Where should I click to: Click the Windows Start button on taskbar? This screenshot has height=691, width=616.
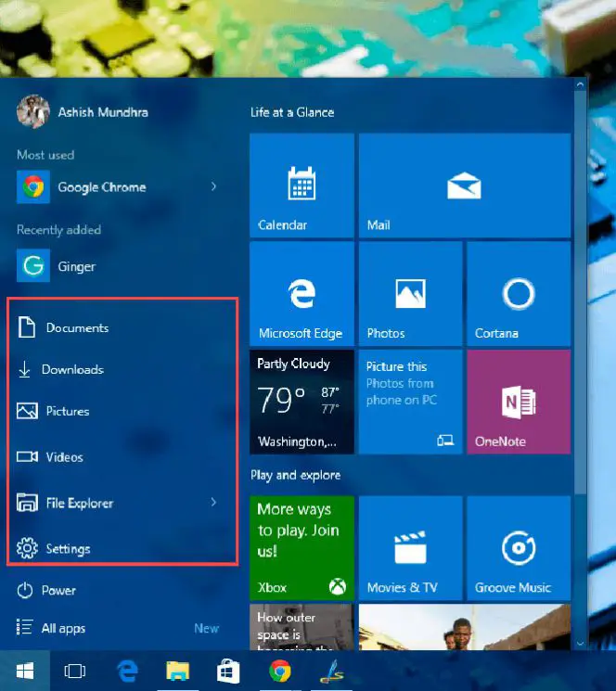point(25,672)
